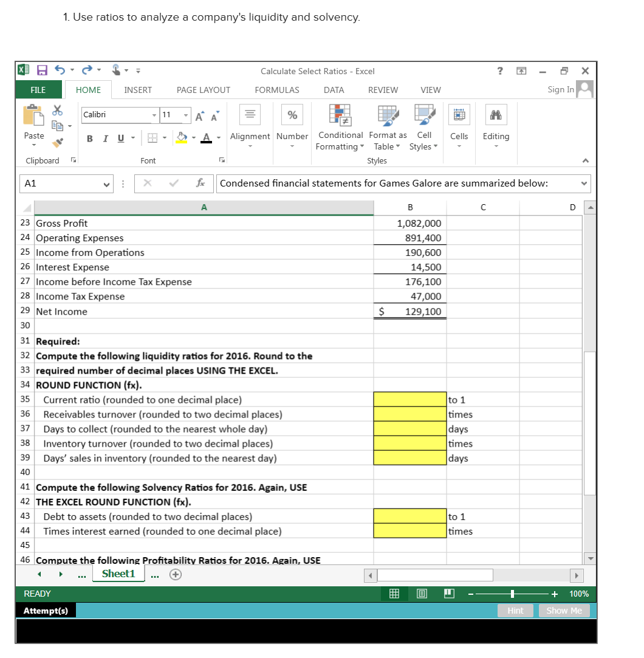This screenshot has width=644, height=658.
Task: Apply yellow fill color swatch
Action: click(182, 138)
